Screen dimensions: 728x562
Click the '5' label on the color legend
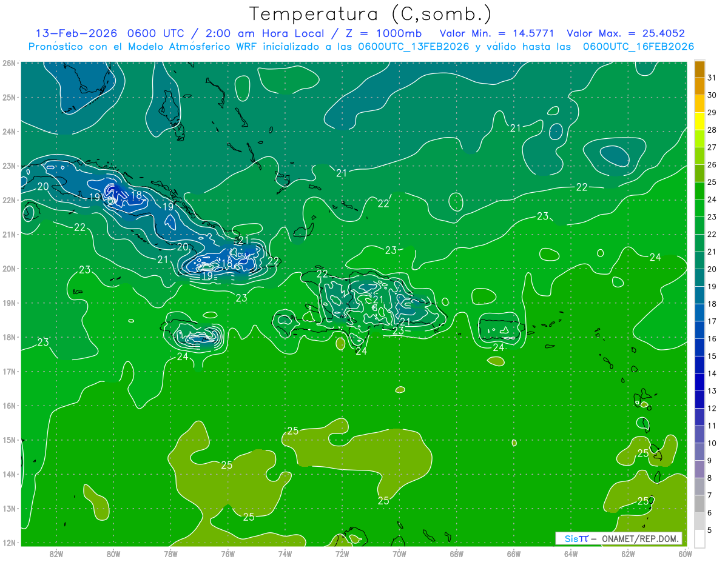click(710, 530)
